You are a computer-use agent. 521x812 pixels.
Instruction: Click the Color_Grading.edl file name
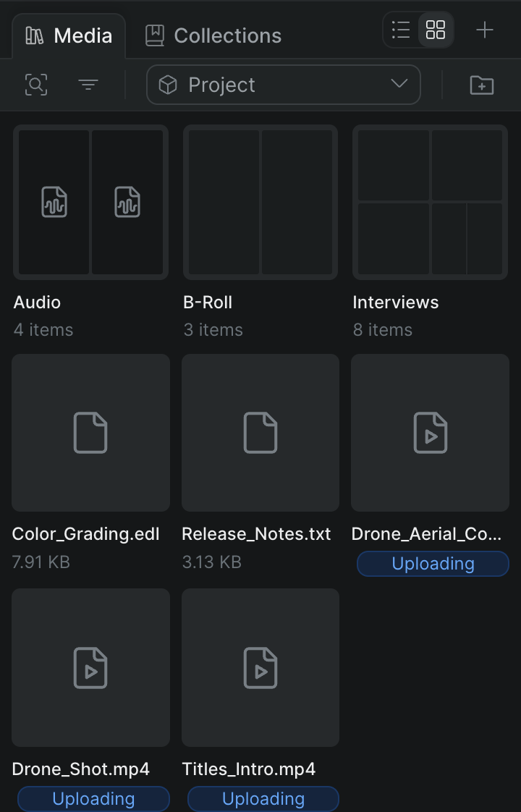click(86, 534)
